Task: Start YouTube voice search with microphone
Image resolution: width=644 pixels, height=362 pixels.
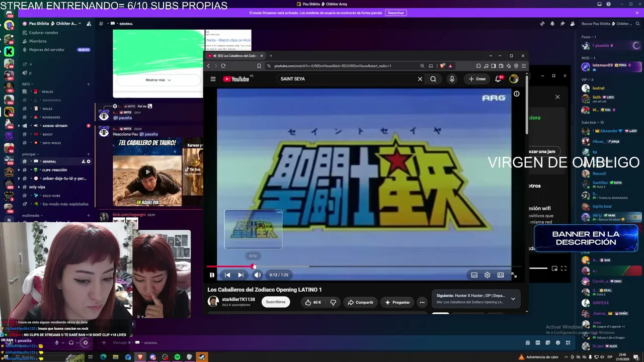Action: click(x=452, y=79)
